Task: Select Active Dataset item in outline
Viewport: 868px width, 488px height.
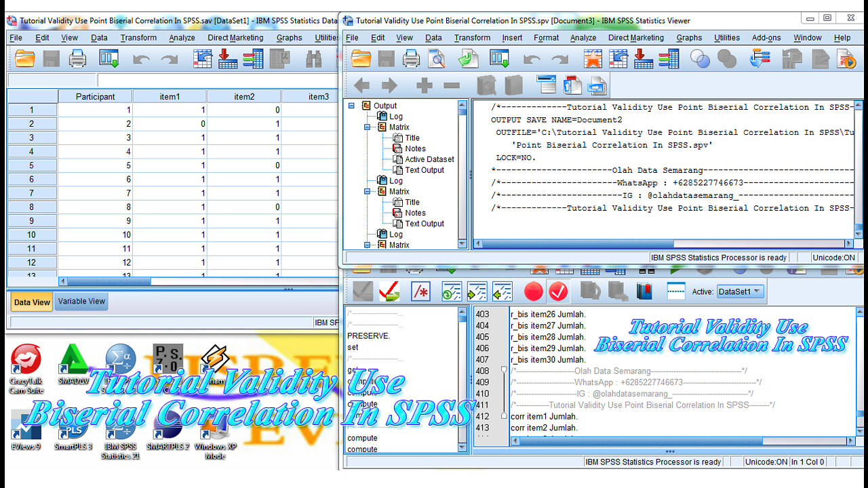Action: [x=429, y=159]
